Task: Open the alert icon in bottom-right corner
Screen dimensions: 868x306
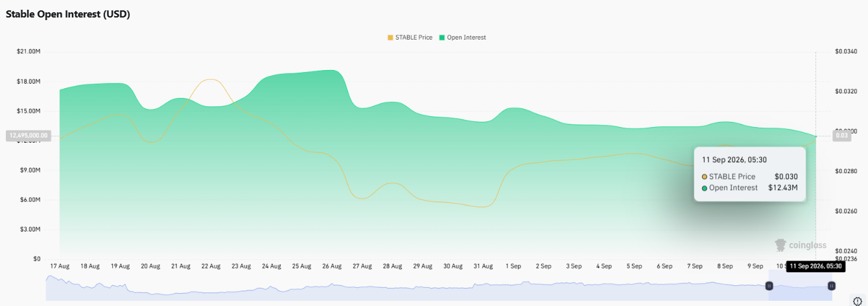Action: (858, 300)
